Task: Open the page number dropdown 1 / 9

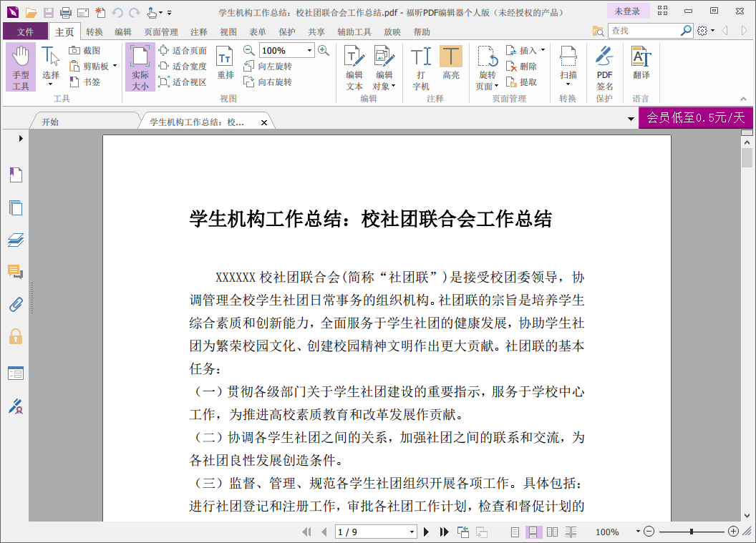Action: click(412, 532)
